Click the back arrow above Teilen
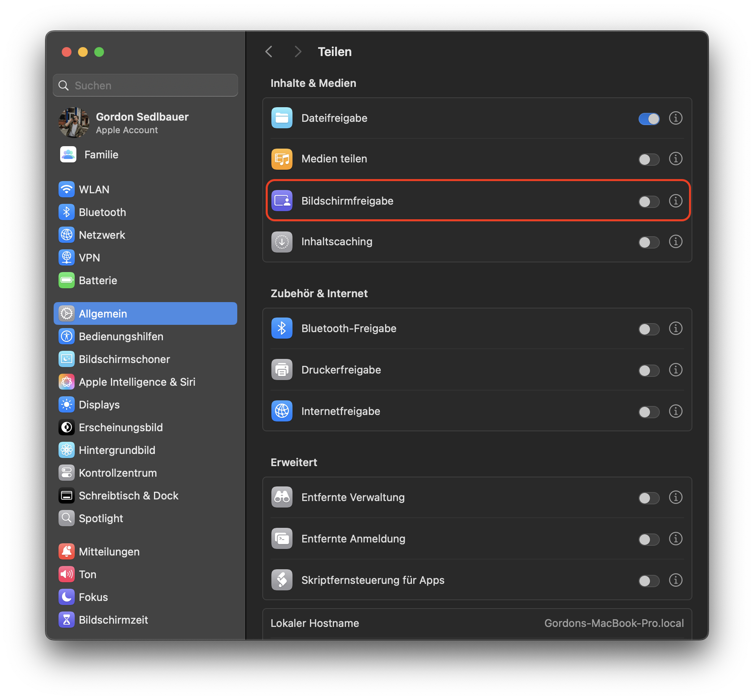 click(x=269, y=52)
